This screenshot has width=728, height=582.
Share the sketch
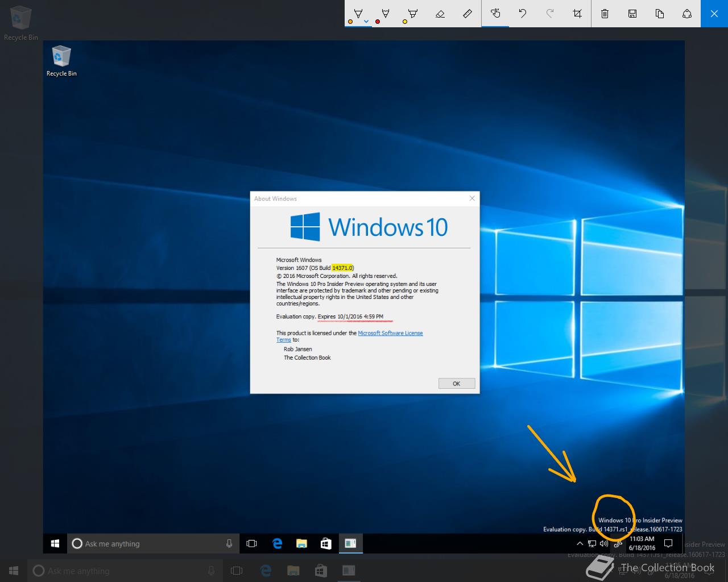point(687,14)
